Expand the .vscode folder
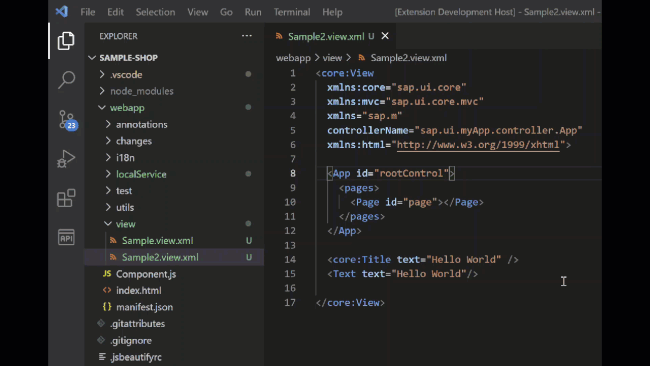Screen dimensions: 650x366 click(102, 75)
